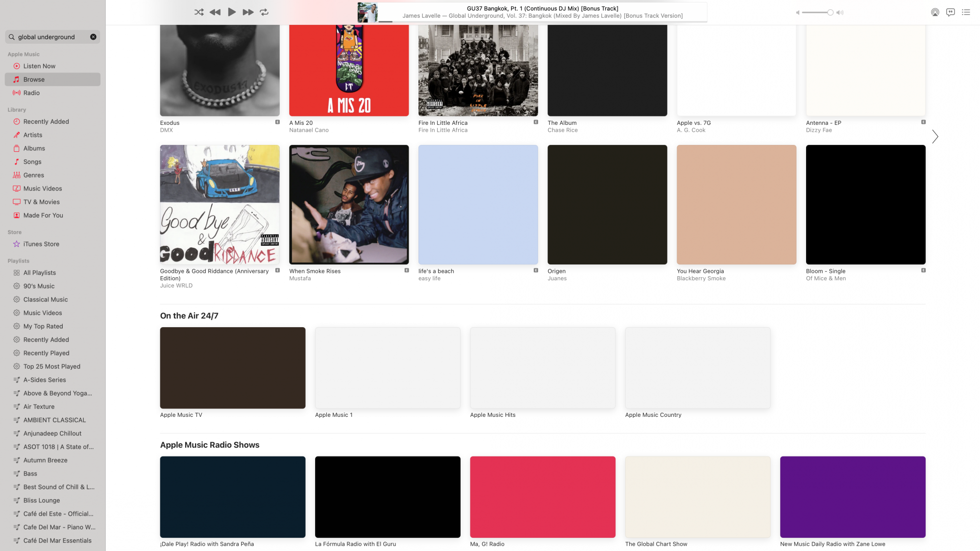Viewport: 980px width, 551px height.
Task: Open the A Mis 20 album cover
Action: (349, 71)
